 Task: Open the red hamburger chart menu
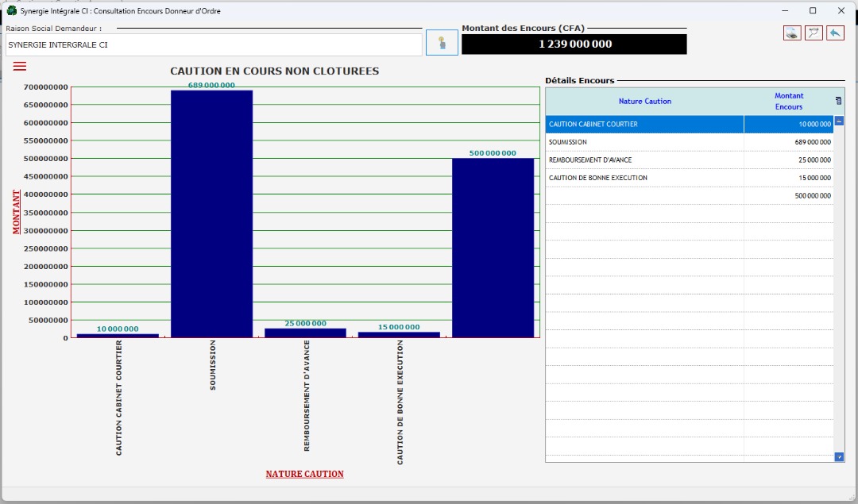(x=20, y=66)
